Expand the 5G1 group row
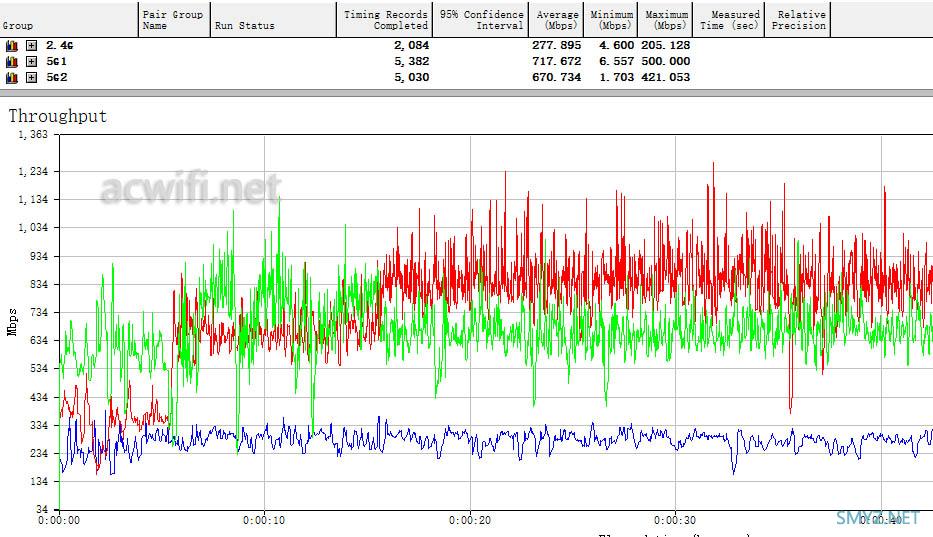Viewport: 933px width, 537px height. point(32,61)
